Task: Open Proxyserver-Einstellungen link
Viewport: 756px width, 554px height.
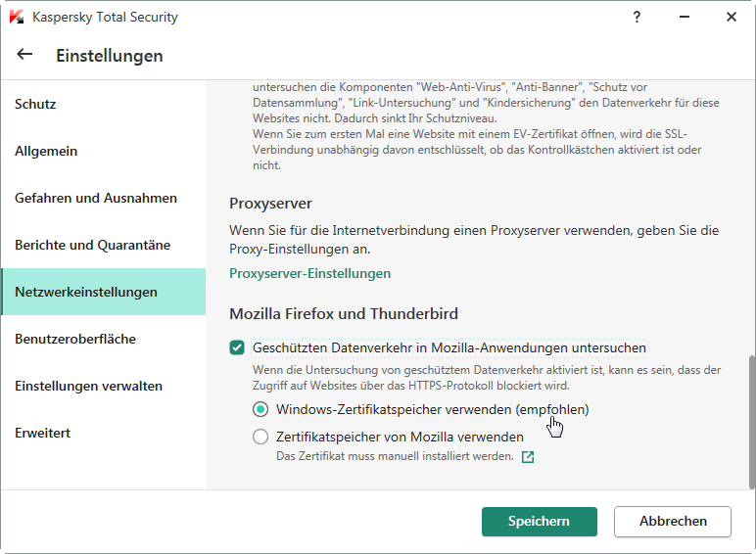Action: [310, 273]
